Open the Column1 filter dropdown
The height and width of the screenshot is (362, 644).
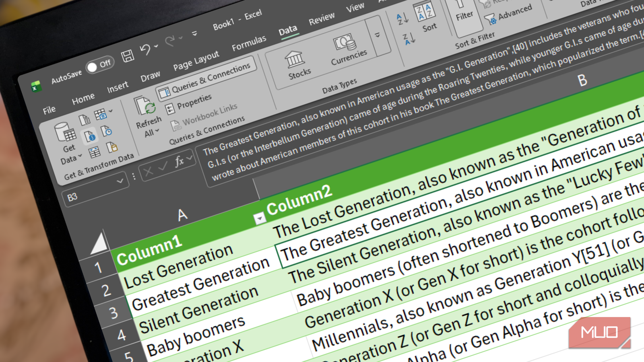260,218
